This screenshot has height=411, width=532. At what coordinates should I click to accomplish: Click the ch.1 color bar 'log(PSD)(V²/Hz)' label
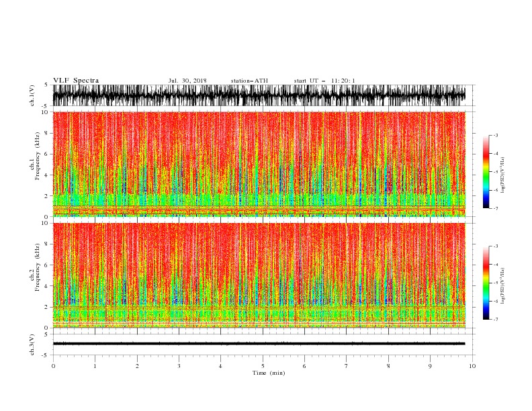(503, 175)
